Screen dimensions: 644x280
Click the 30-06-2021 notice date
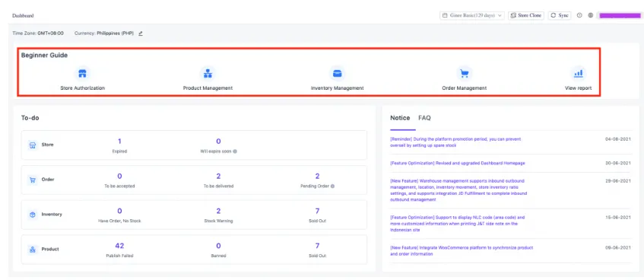618,164
